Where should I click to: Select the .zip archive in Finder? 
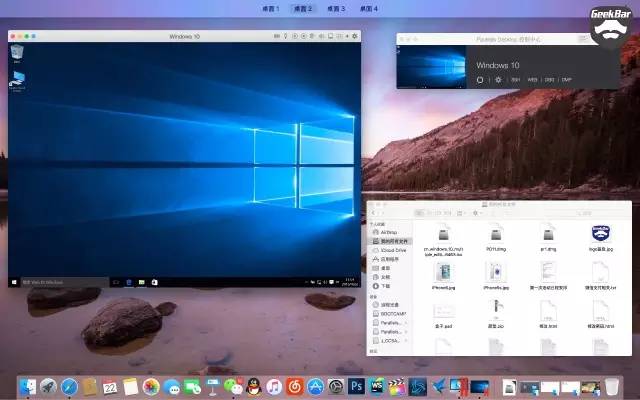coord(496,315)
